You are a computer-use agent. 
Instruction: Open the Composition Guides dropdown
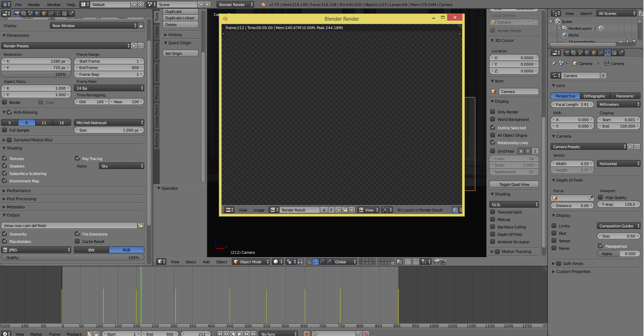(619, 226)
